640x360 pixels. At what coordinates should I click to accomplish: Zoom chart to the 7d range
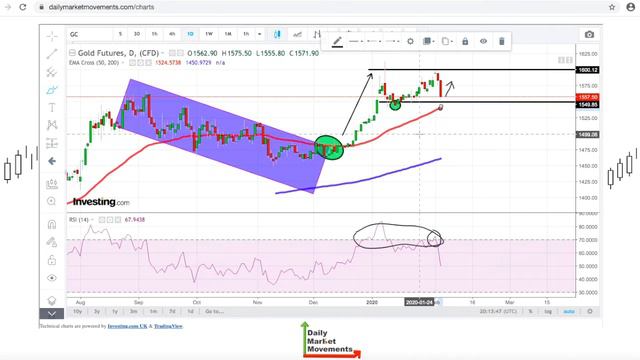point(172,311)
